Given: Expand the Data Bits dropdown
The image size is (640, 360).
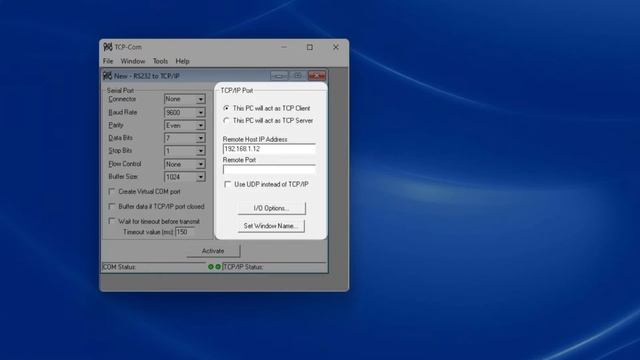Looking at the screenshot, I should click(200, 138).
